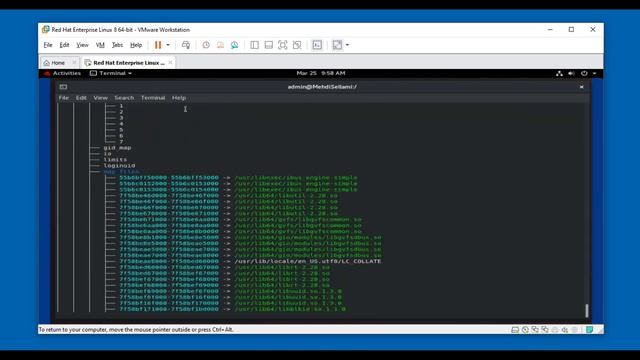Image resolution: width=640 pixels, height=360 pixels.
Task: Revert to snapshot via the orange toolbar icon
Action: 220,45
